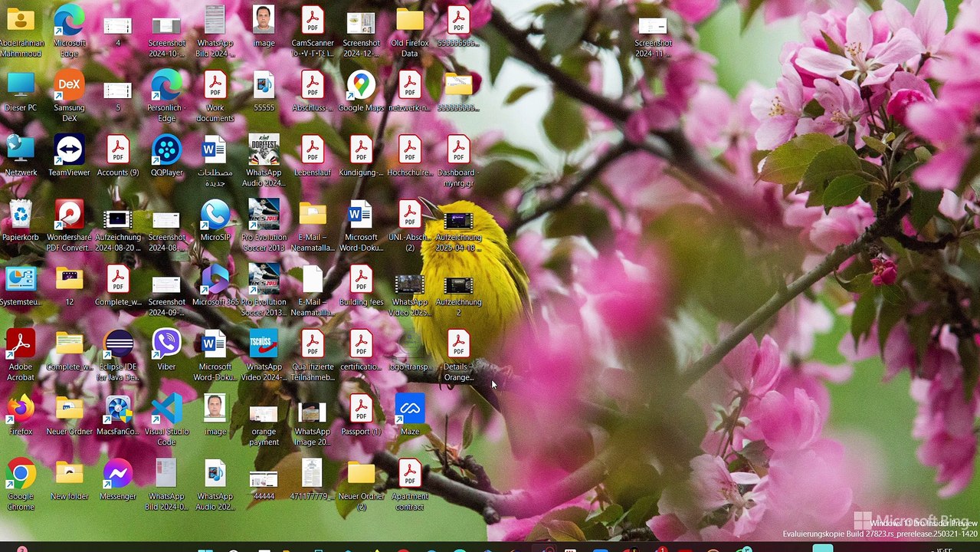Launch Adobe Acrobat shortcut
The width and height of the screenshot is (980, 552).
point(21,355)
